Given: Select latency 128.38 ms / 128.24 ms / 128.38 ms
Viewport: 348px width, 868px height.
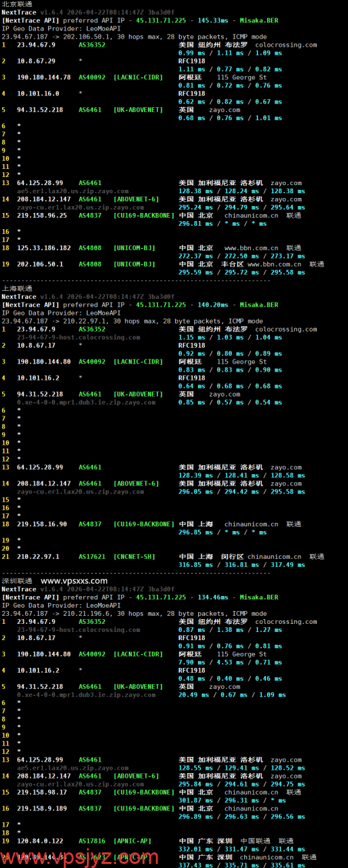Looking at the screenshot, I should tap(242, 191).
